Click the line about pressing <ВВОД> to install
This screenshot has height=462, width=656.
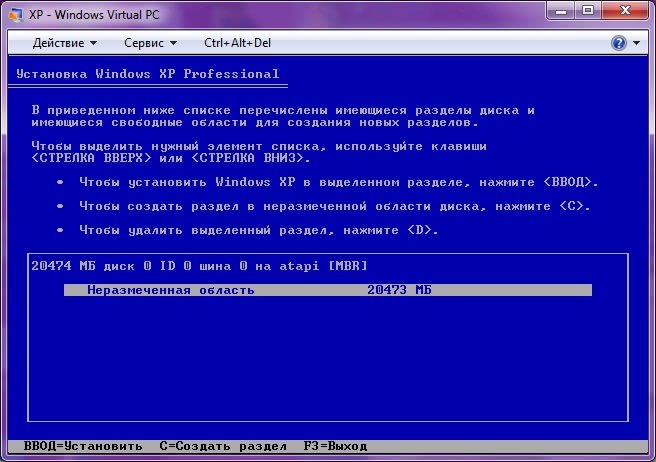tap(338, 182)
